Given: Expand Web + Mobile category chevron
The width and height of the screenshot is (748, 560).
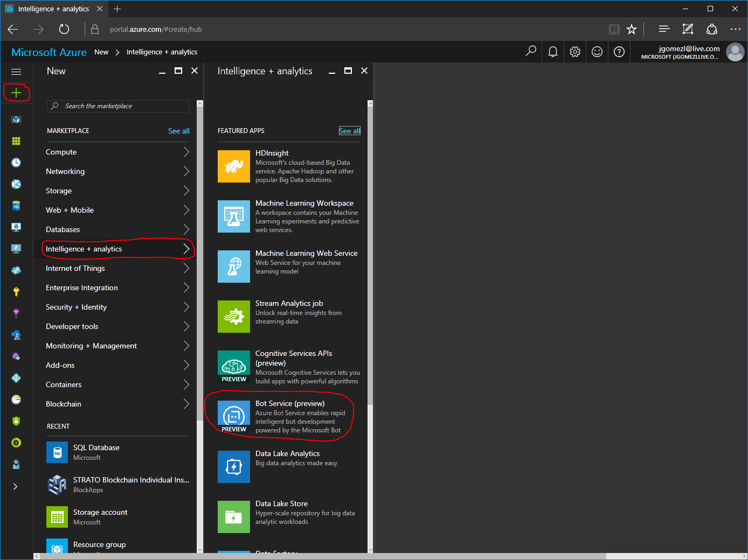Looking at the screenshot, I should pos(186,210).
